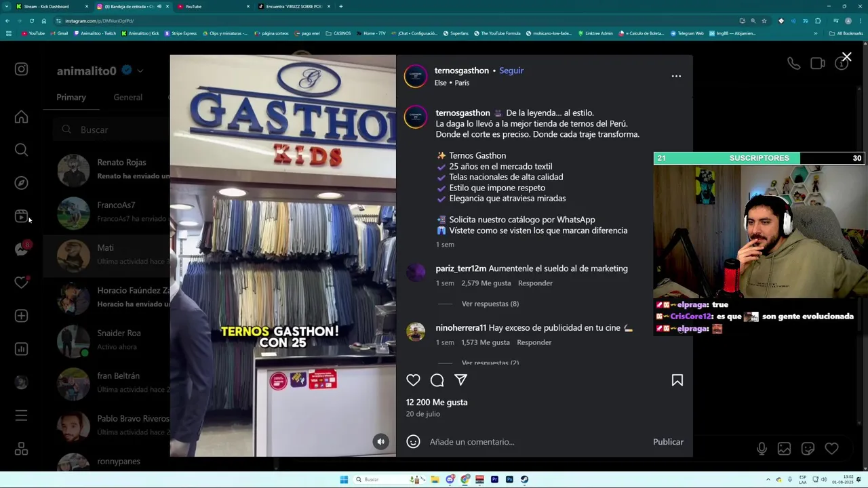
Task: Open All Bookmarks folder
Action: [x=846, y=33]
